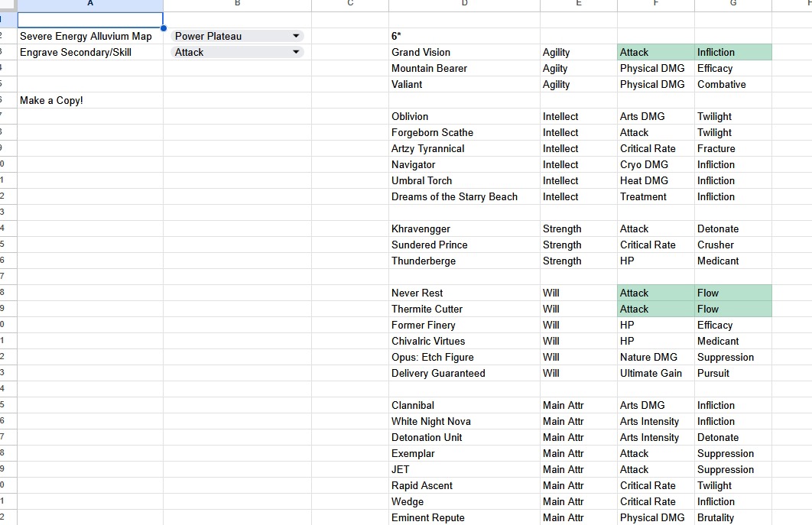Click the 'Engrave Secondary/Skill' cell
The image size is (812, 525).
(x=90, y=52)
